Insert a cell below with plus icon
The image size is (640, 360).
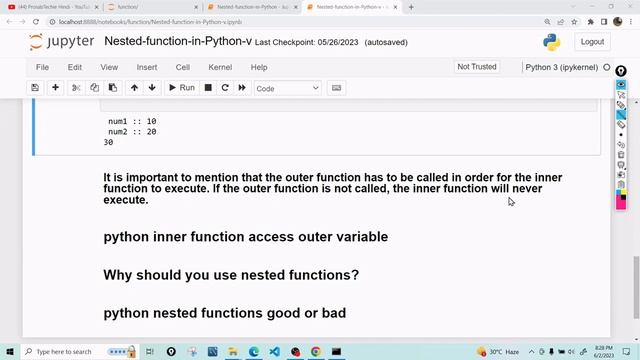(56, 88)
